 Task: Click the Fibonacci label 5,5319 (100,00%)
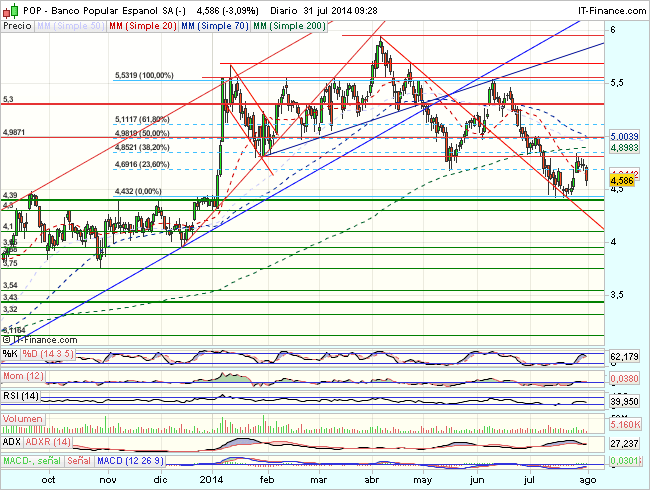[x=144, y=75]
